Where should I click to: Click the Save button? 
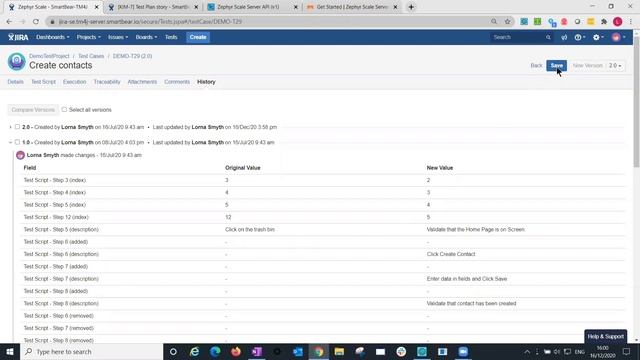pos(556,65)
